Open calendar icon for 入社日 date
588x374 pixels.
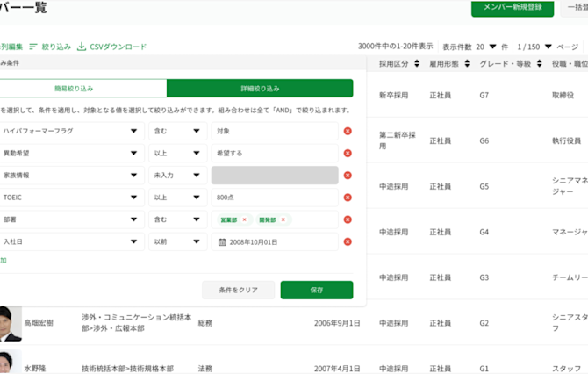222,242
